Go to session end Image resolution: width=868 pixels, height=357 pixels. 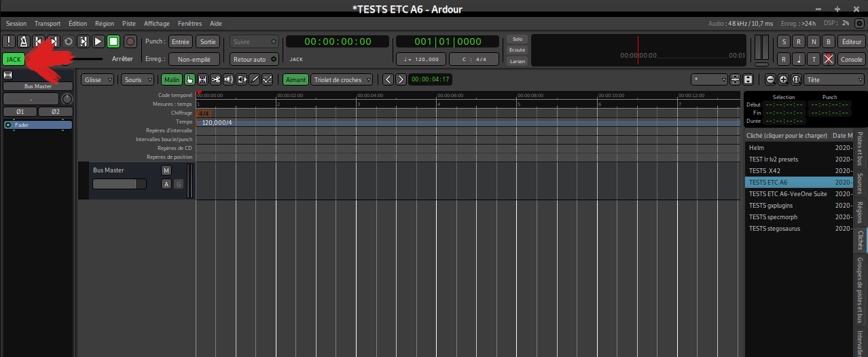pyautogui.click(x=53, y=41)
